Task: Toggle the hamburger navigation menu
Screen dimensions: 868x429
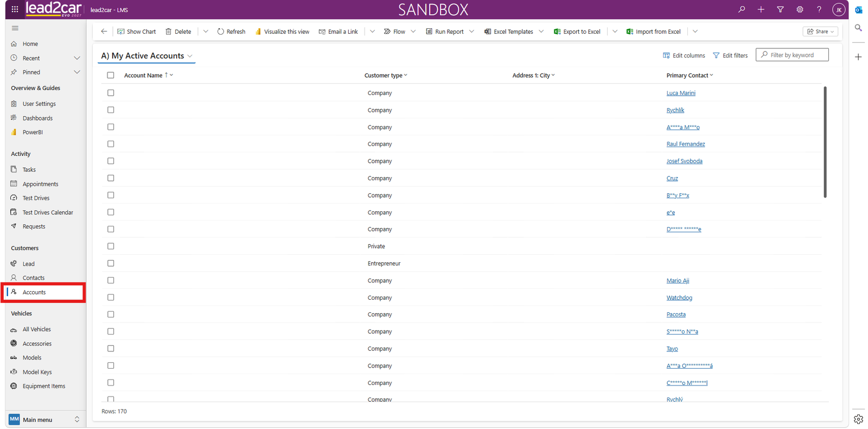Action: 15,28
